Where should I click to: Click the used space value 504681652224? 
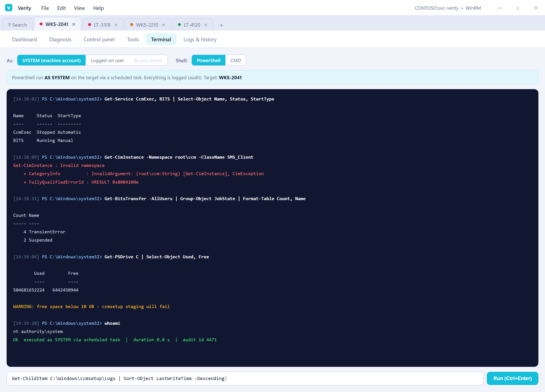point(29,290)
